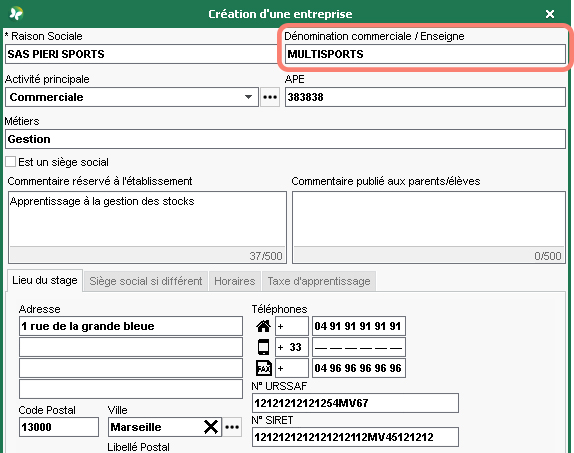The width and height of the screenshot is (574, 453).
Task: Click the Métiers field showing Gestion
Action: [x=285, y=139]
